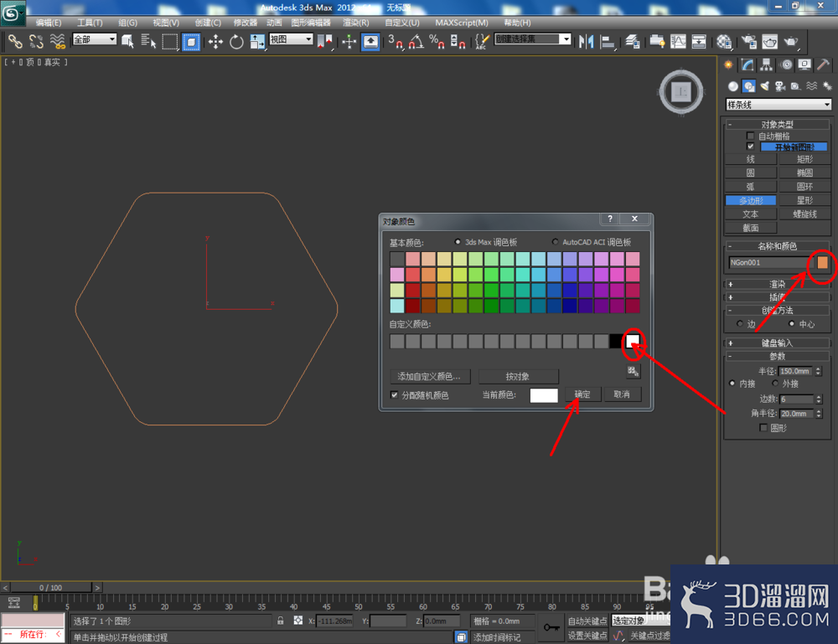Open the MAXScript(M) menu

(x=461, y=23)
